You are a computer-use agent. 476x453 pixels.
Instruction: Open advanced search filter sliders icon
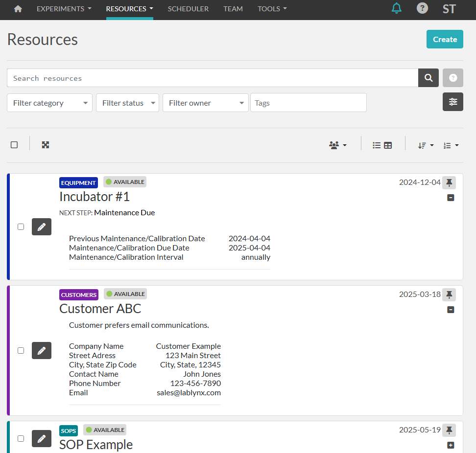(x=453, y=102)
